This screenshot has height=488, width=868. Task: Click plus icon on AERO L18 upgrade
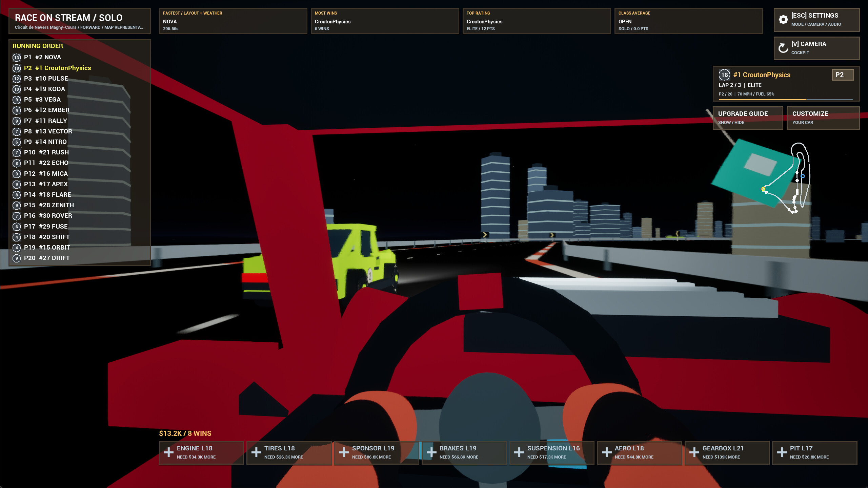click(607, 452)
